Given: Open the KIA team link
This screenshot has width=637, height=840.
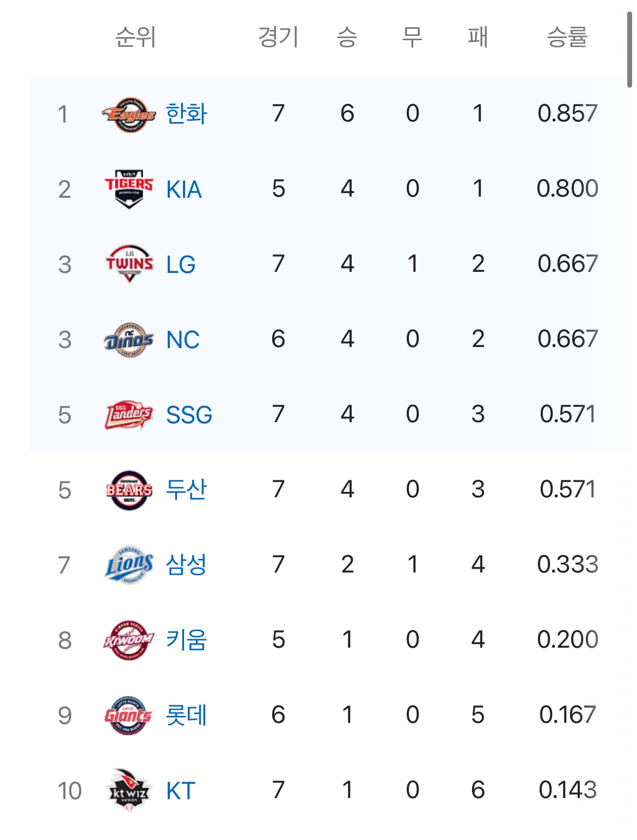Looking at the screenshot, I should tap(184, 190).
